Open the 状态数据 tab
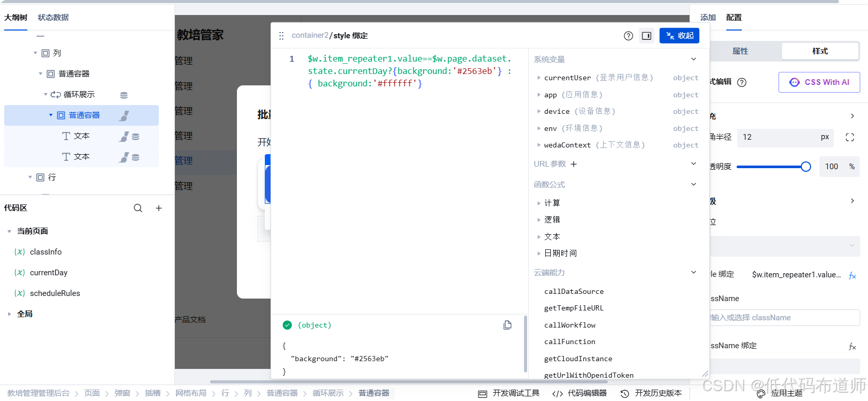 point(53,18)
